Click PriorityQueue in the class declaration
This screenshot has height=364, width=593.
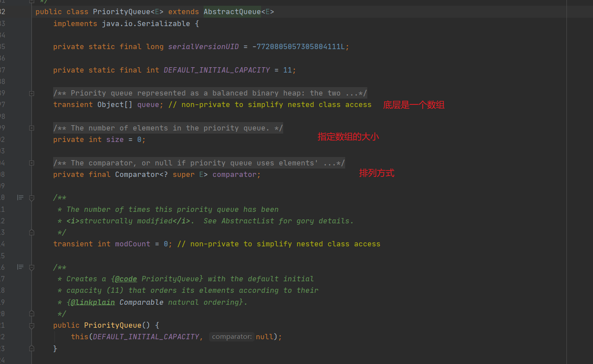(x=122, y=11)
